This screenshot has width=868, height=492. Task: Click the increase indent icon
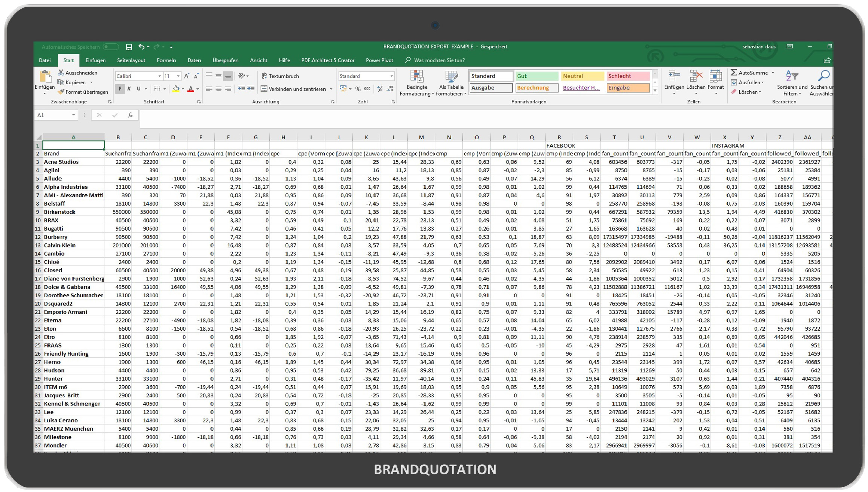point(251,89)
